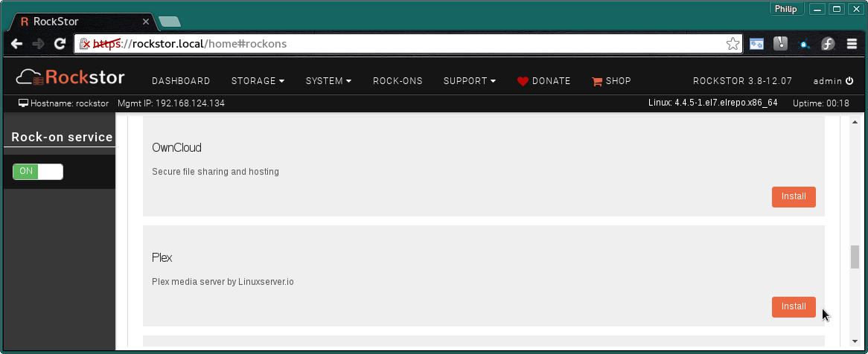Click the orange shopping cart icon
This screenshot has width=868, height=354.
[597, 81]
